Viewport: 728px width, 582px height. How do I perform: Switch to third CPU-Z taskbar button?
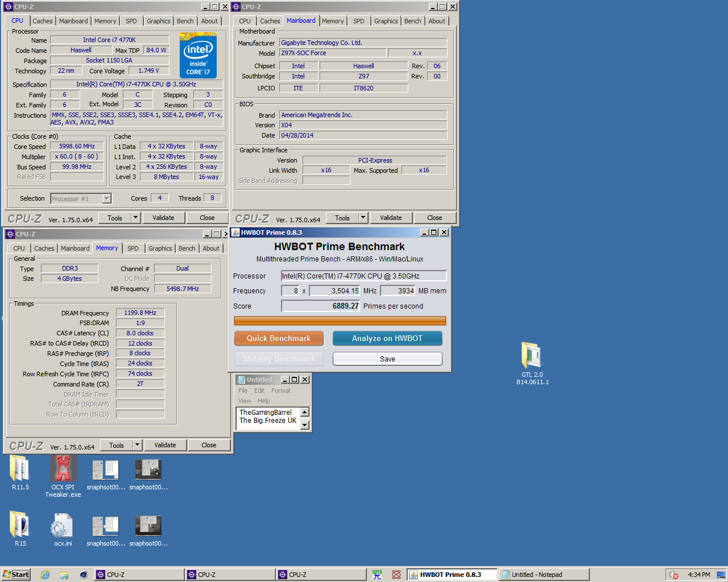(321, 575)
